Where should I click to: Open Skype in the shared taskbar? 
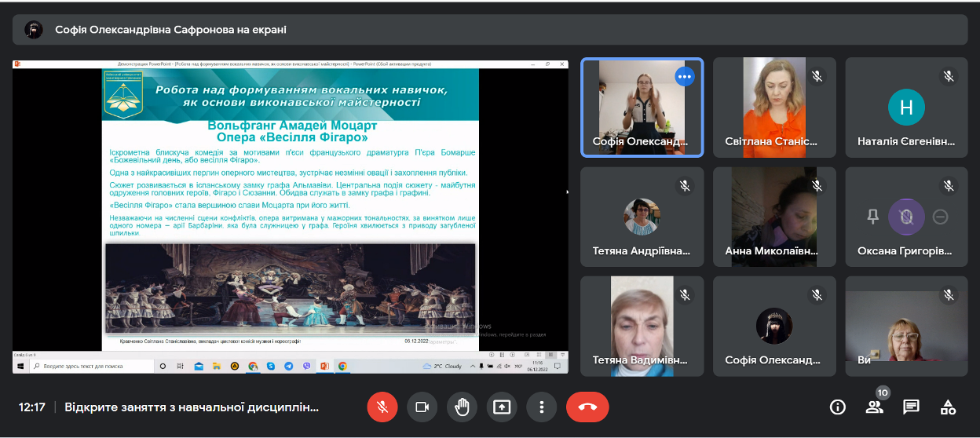pos(270,366)
